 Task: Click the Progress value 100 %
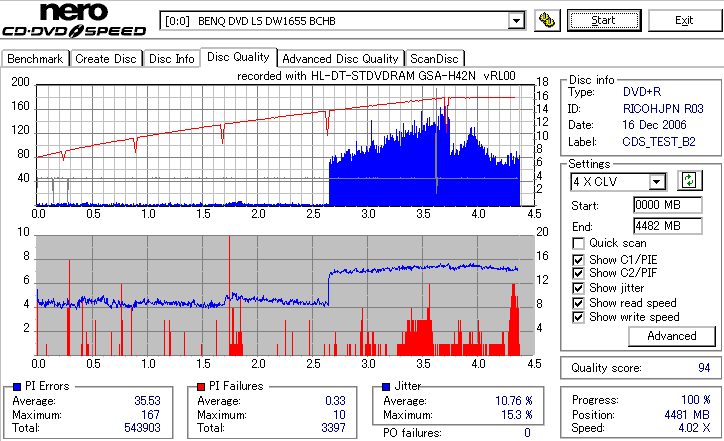(x=696, y=399)
